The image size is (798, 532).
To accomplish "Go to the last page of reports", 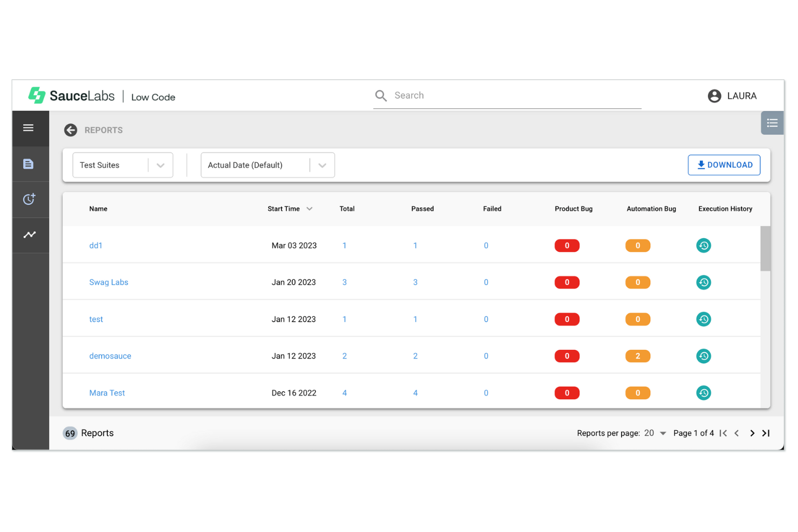I will (x=766, y=433).
